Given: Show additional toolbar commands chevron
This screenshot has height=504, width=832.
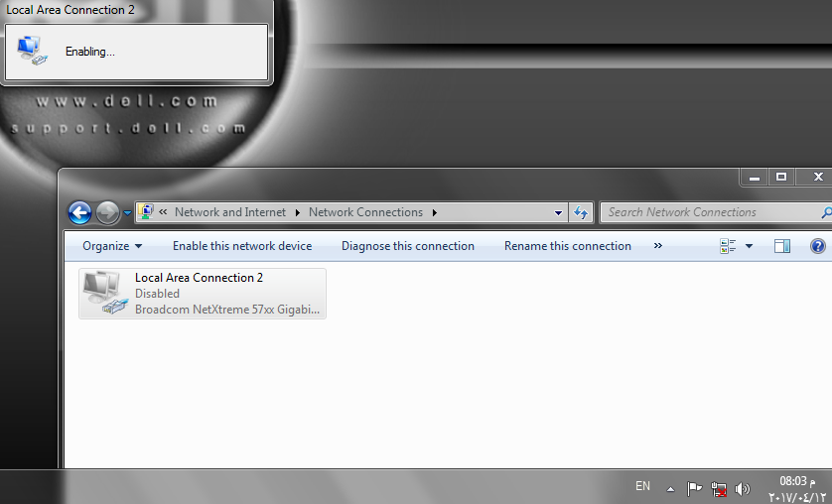Looking at the screenshot, I should coord(658,245).
